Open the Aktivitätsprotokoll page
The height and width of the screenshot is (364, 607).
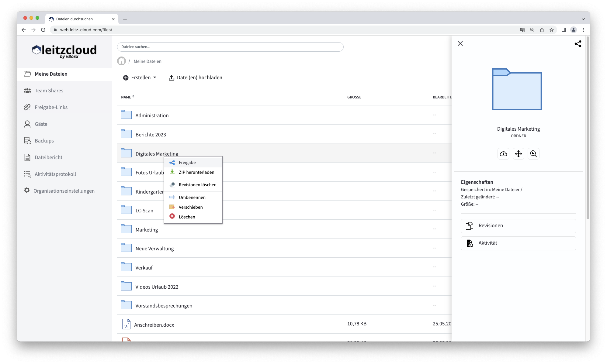click(x=55, y=174)
